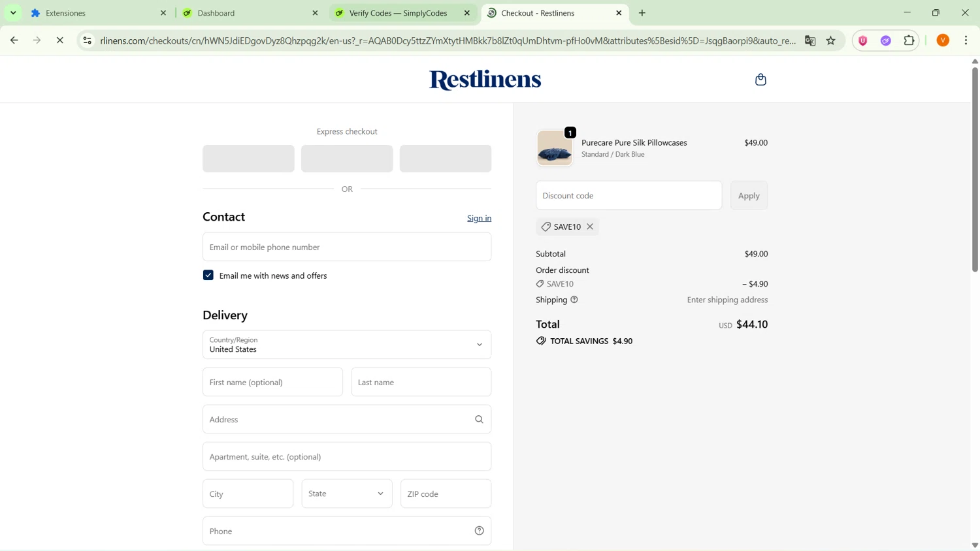
Task: Open a new browser tab
Action: pos(642,13)
